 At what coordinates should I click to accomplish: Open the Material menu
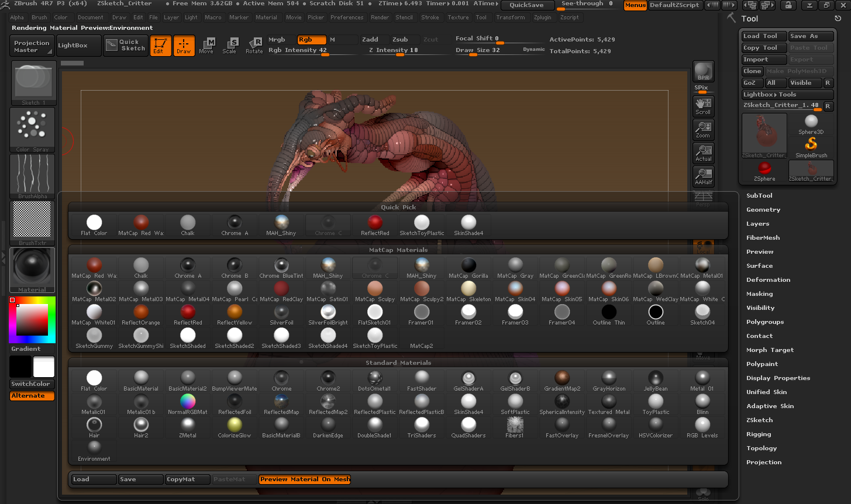tap(266, 18)
